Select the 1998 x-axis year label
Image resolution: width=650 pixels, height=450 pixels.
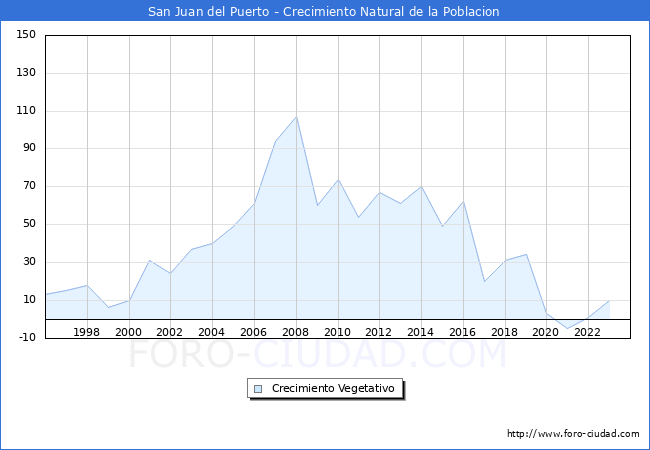coord(86,332)
